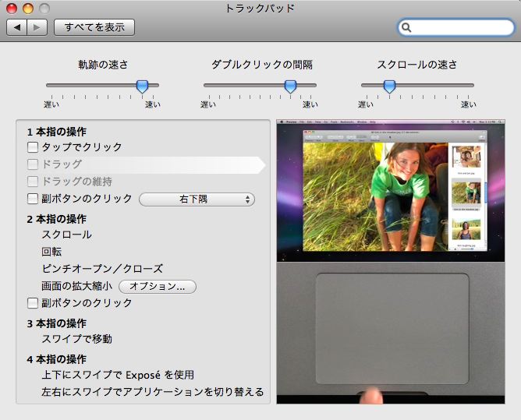Viewport: 521px width, 420px height.
Task: Select the スワイプで移動 gesture item
Action: point(76,338)
